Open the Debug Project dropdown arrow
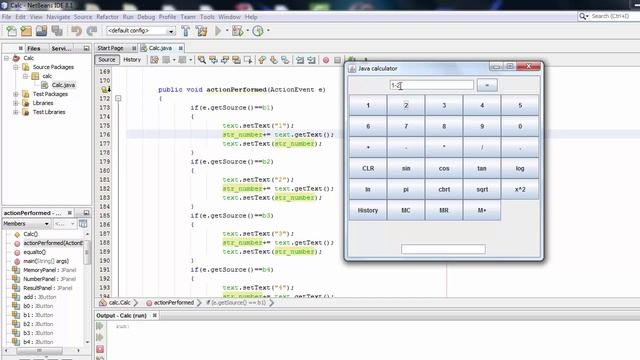Screen dimensions: 640x360 (247, 31)
